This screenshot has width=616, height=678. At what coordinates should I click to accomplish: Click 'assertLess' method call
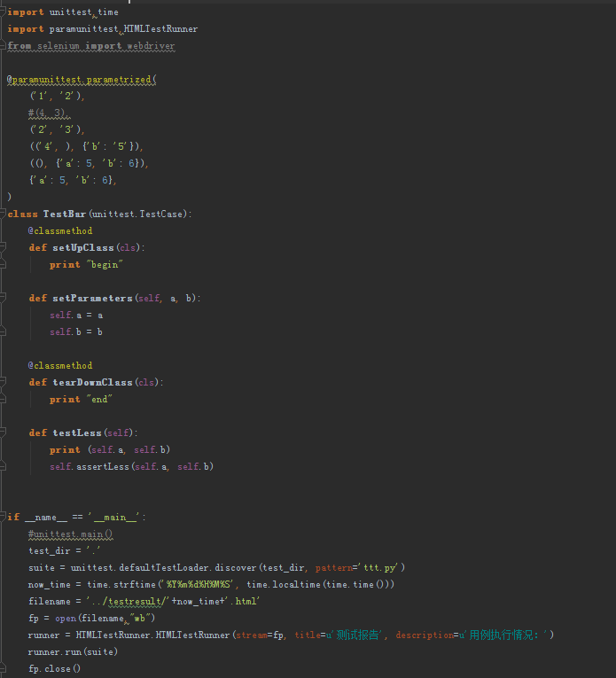point(103,467)
